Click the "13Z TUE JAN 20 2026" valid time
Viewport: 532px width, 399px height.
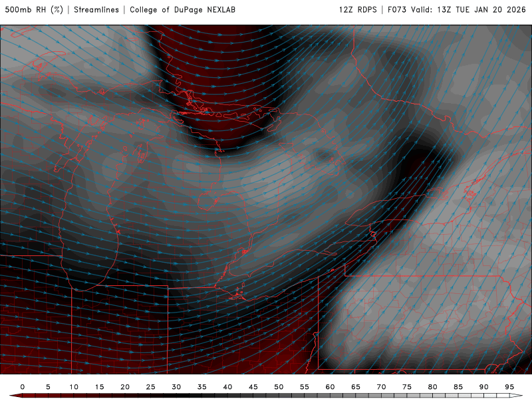click(481, 9)
